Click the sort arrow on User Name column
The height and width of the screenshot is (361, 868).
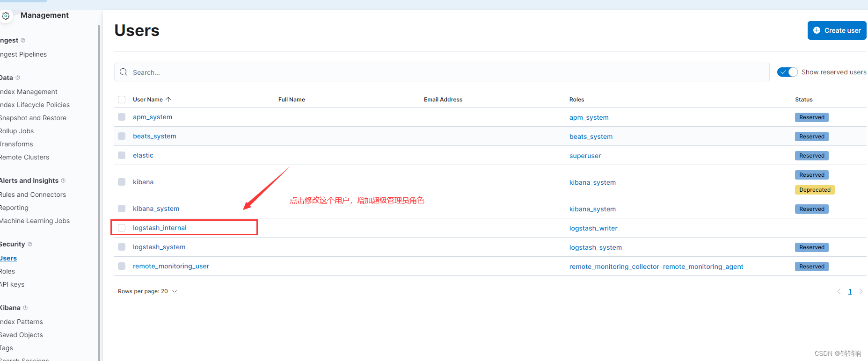[168, 100]
